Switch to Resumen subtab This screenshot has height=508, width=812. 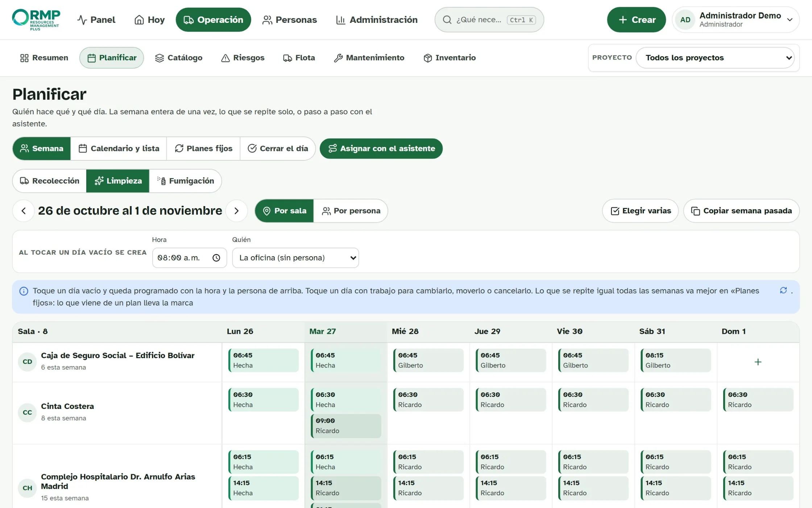pyautogui.click(x=44, y=58)
